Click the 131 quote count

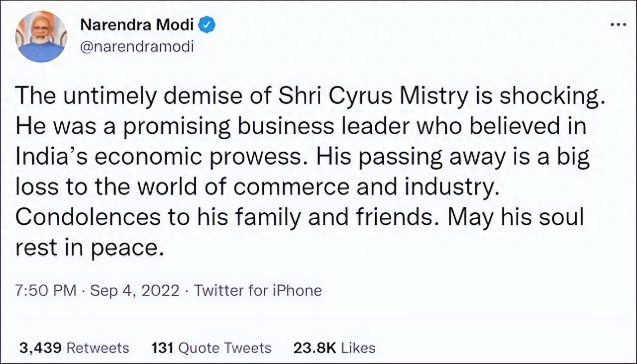pyautogui.click(x=162, y=348)
